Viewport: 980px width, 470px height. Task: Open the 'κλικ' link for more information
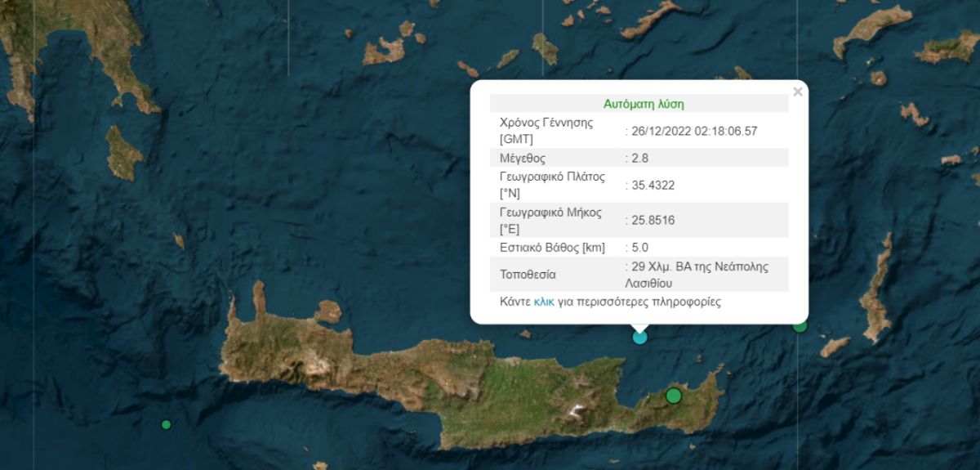544,302
